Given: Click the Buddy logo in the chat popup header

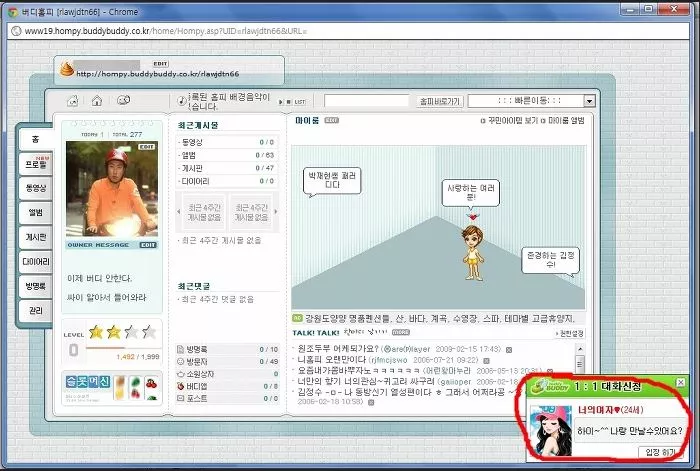Looking at the screenshot, I should 550,386.
